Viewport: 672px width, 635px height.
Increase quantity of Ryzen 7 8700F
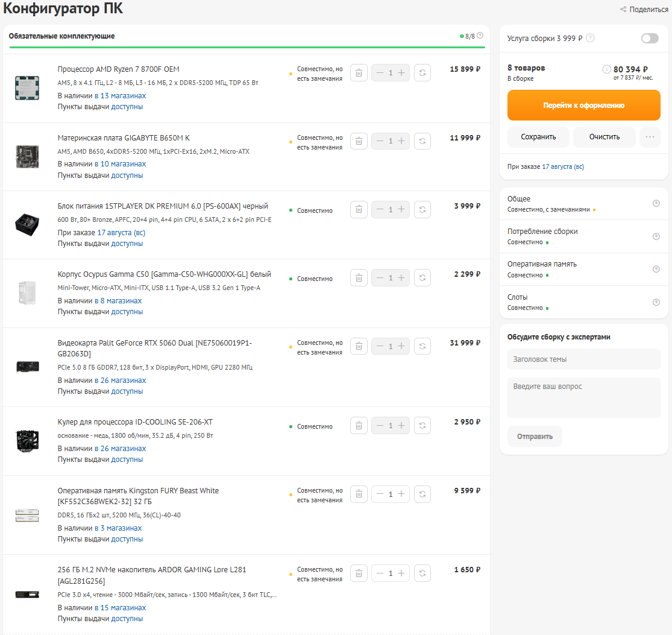point(401,73)
